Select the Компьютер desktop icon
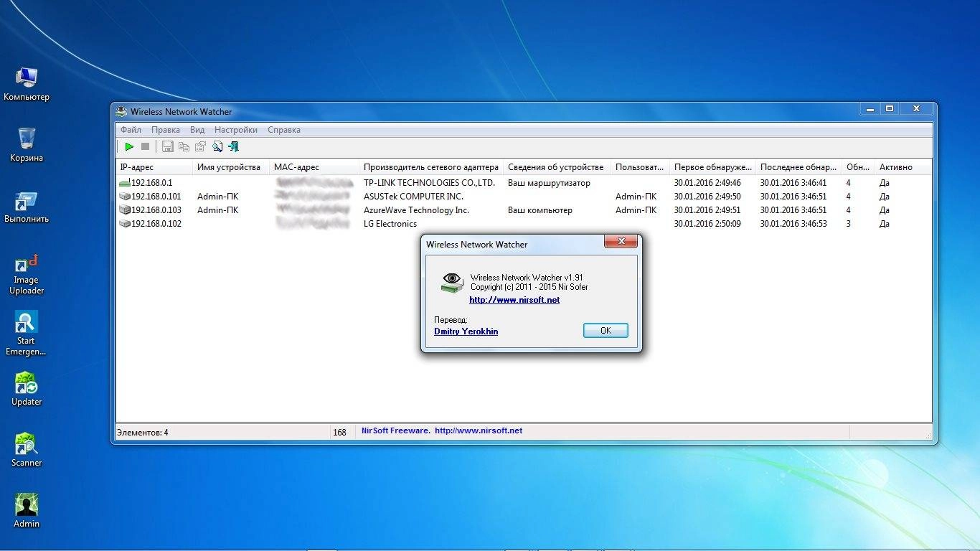Image resolution: width=980 pixels, height=551 pixels. coord(27,83)
